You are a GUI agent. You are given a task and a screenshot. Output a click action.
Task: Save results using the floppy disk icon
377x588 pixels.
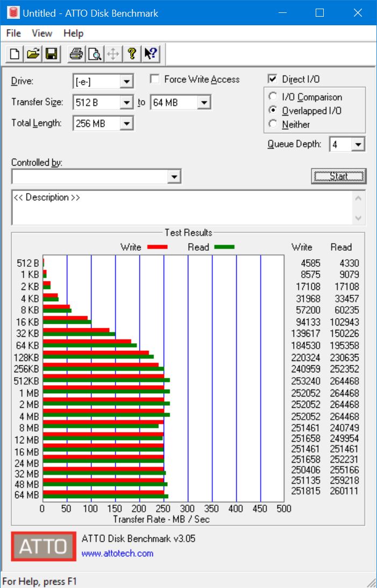[51, 54]
